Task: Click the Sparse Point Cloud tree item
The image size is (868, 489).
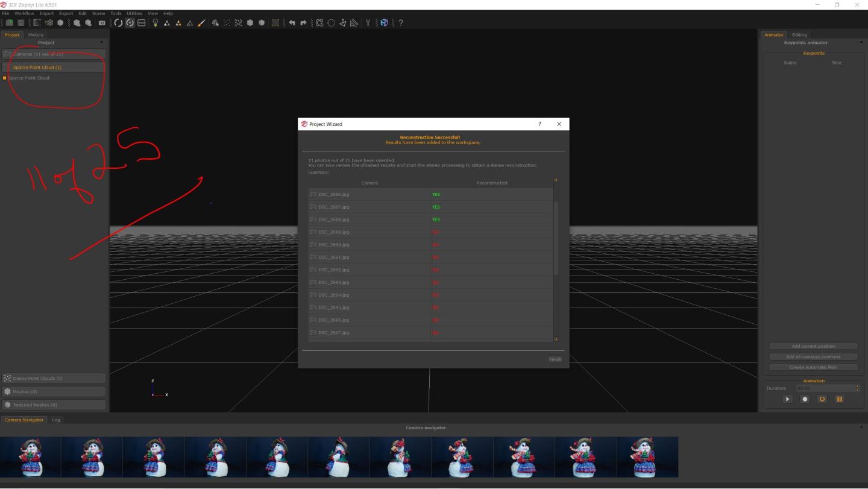Action: tap(29, 78)
